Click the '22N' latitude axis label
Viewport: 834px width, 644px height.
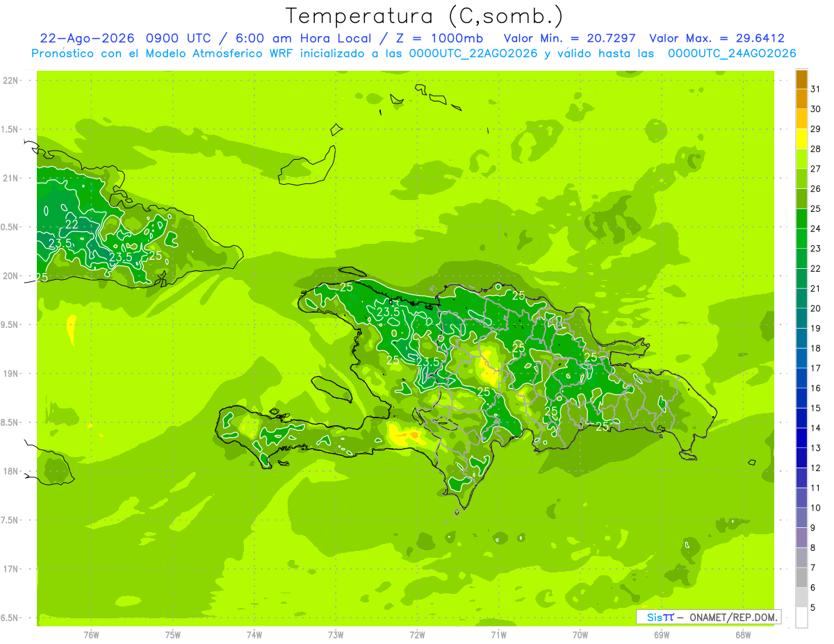(10, 80)
